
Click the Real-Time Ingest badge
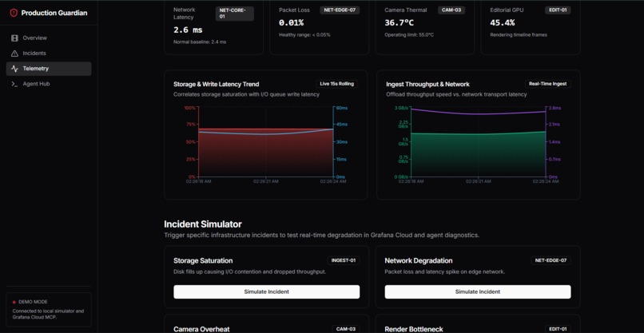tap(548, 84)
